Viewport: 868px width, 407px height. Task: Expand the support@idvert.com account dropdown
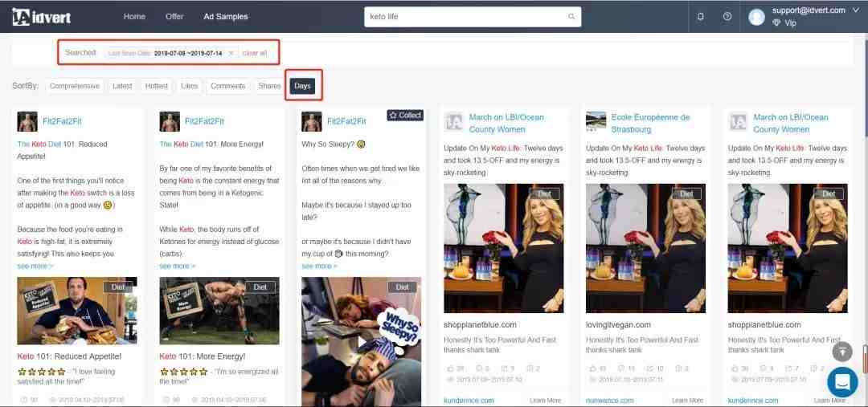click(x=857, y=10)
